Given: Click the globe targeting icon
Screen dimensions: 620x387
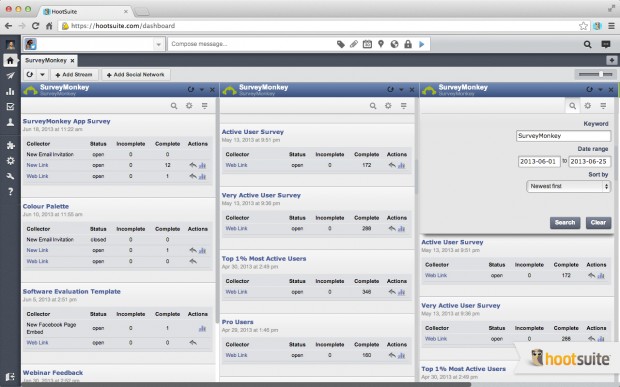Looking at the screenshot, I should pyautogui.click(x=394, y=44).
